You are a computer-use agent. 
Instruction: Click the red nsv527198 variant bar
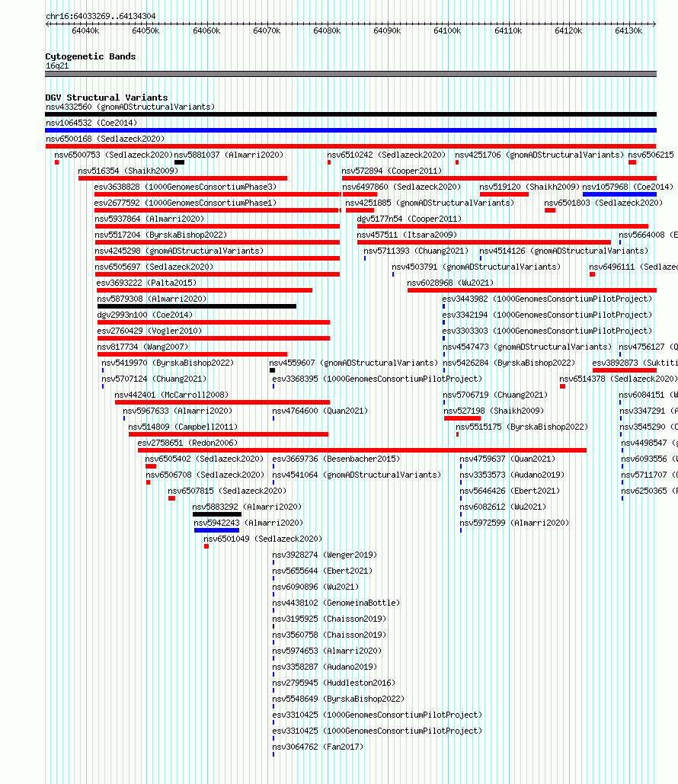pyautogui.click(x=462, y=418)
